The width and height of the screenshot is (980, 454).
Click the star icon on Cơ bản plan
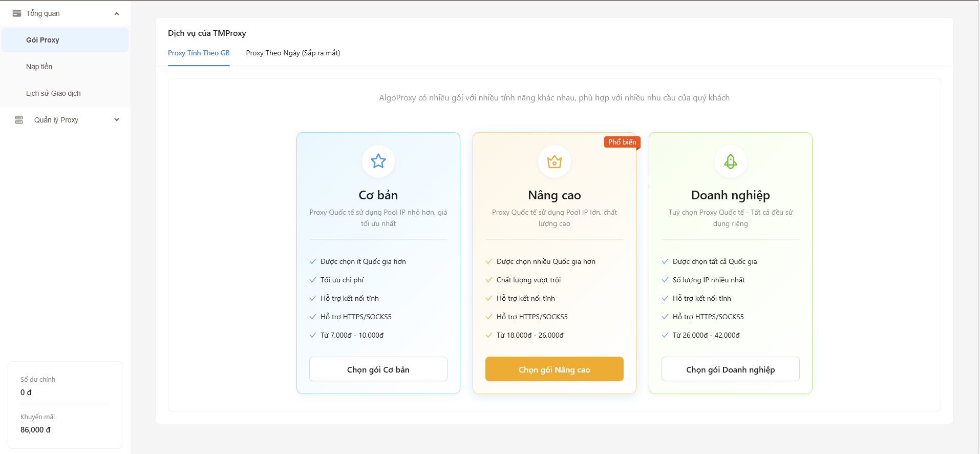pyautogui.click(x=378, y=161)
